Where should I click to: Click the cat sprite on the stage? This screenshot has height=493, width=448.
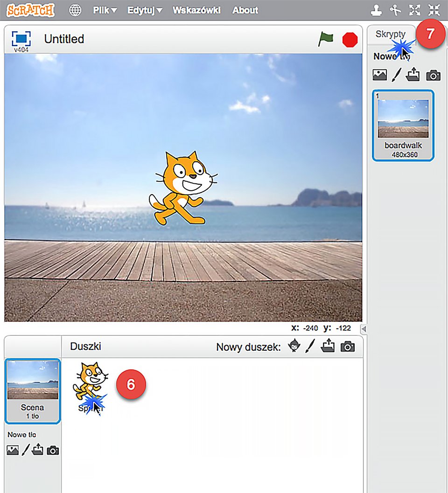pos(183,188)
